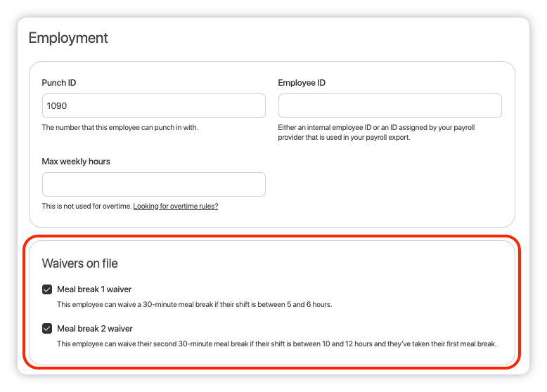Click the Employee ID input field
This screenshot has width=547, height=392.
point(390,105)
